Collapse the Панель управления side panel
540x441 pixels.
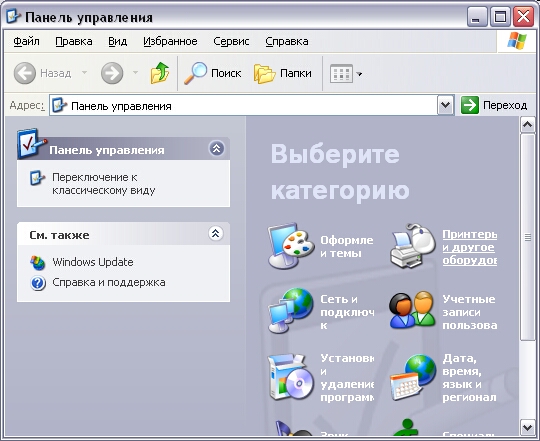(x=216, y=149)
